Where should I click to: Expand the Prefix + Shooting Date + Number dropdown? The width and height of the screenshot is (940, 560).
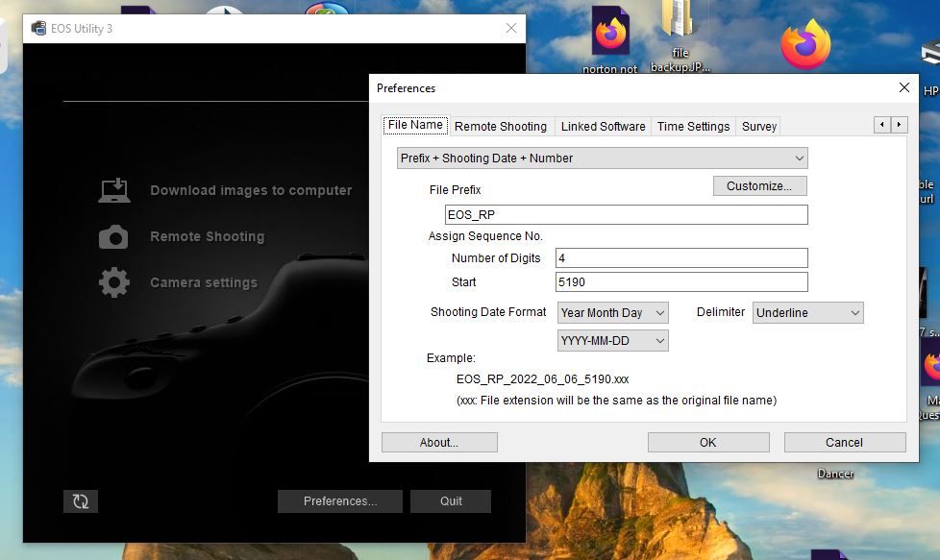pos(602,158)
